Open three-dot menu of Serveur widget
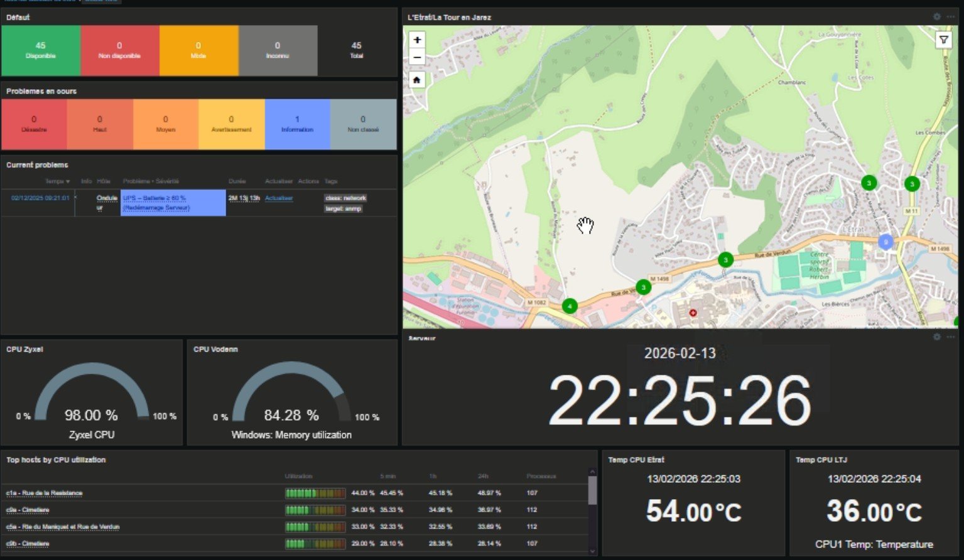964x560 pixels. (951, 337)
